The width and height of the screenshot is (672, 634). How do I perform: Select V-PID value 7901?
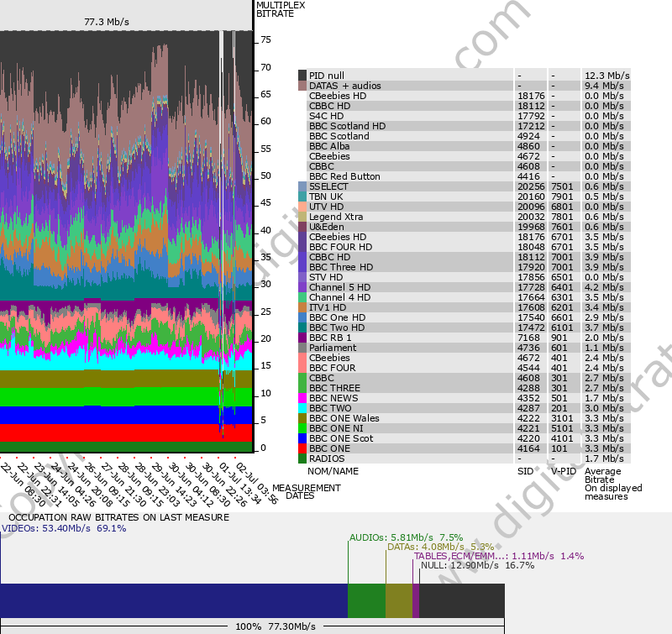(x=562, y=196)
